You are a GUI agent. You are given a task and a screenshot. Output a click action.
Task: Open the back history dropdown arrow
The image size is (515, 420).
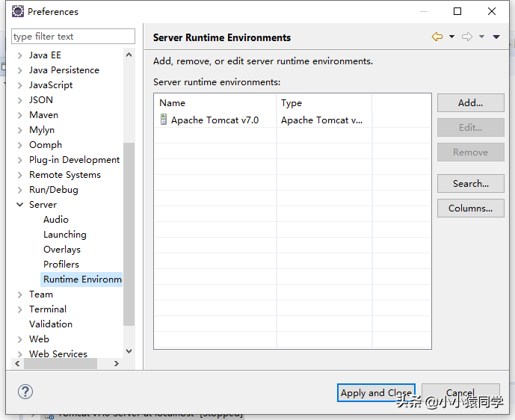[451, 37]
